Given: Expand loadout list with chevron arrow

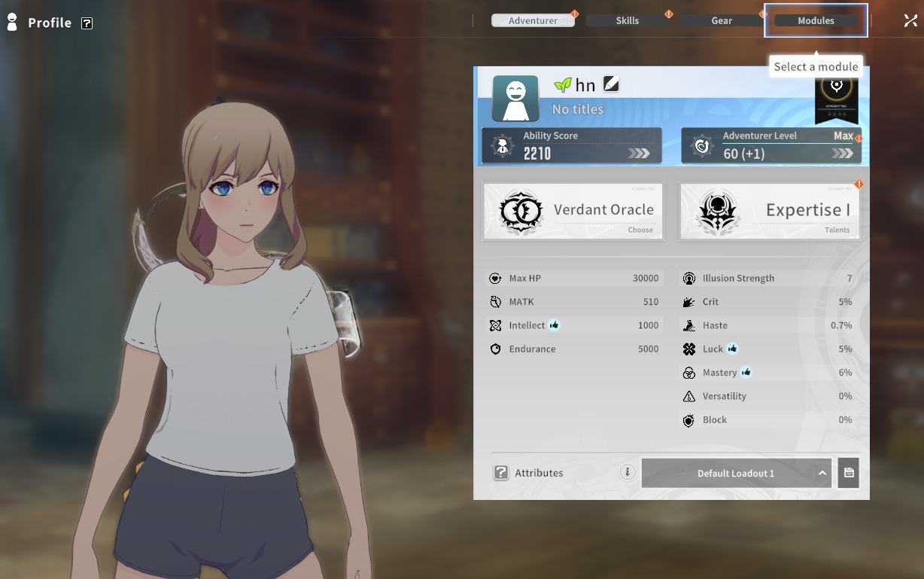Looking at the screenshot, I should (x=822, y=473).
